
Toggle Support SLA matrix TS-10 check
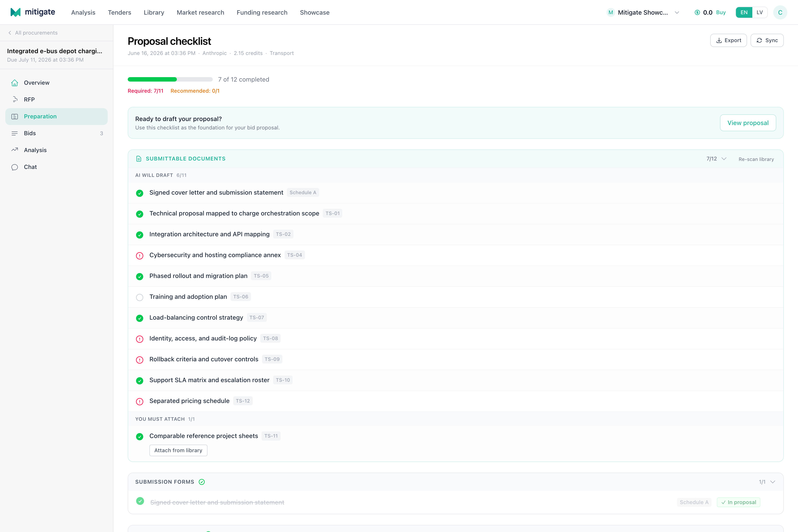point(139,381)
